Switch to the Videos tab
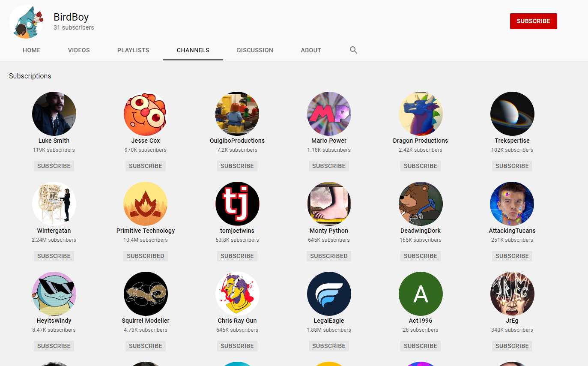The width and height of the screenshot is (588, 366). (x=79, y=50)
